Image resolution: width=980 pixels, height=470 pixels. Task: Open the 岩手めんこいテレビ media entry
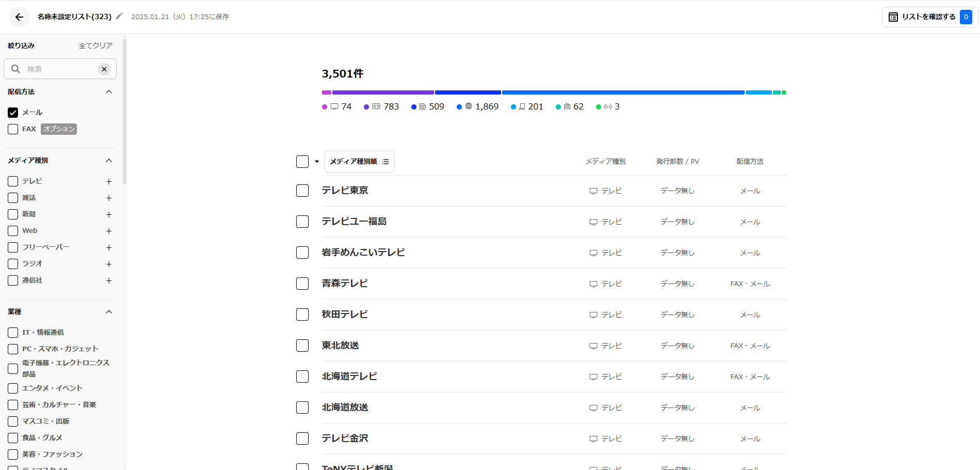tap(363, 253)
